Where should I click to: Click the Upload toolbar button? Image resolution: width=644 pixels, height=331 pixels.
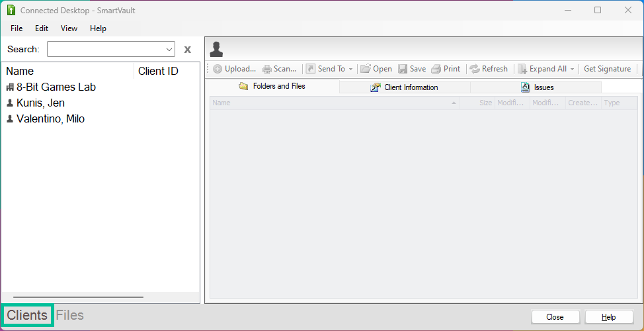coord(235,69)
